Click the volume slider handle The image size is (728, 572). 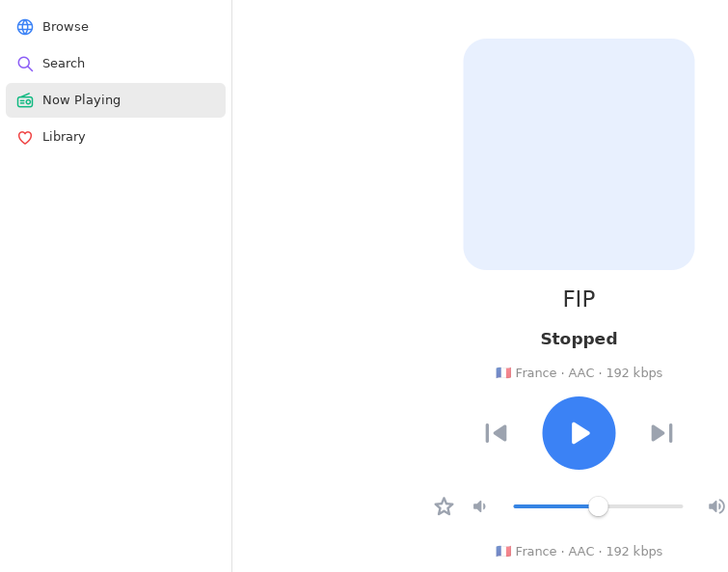(598, 506)
